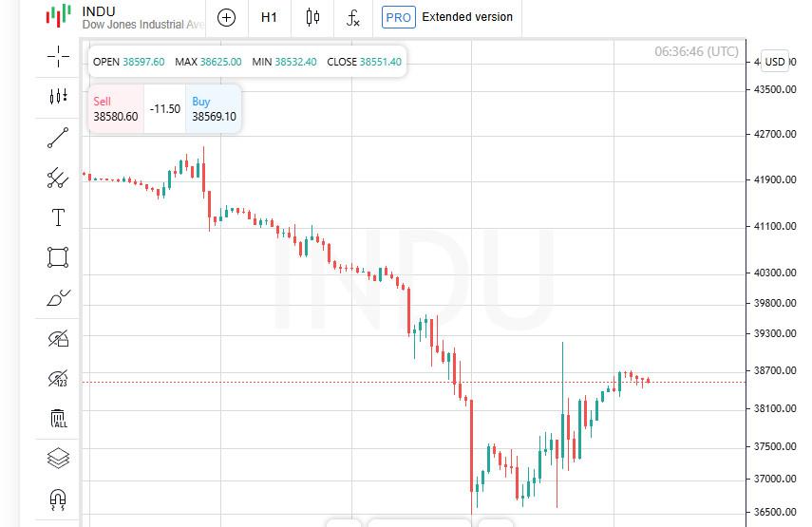Click the 06:36:46 (UTC) clock
This screenshot has height=527, width=812.
coord(696,51)
